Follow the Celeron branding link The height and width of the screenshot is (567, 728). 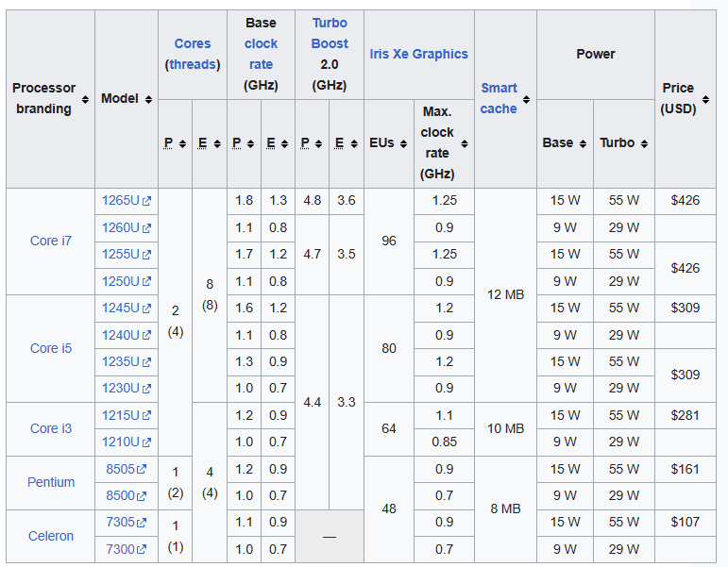(x=51, y=536)
